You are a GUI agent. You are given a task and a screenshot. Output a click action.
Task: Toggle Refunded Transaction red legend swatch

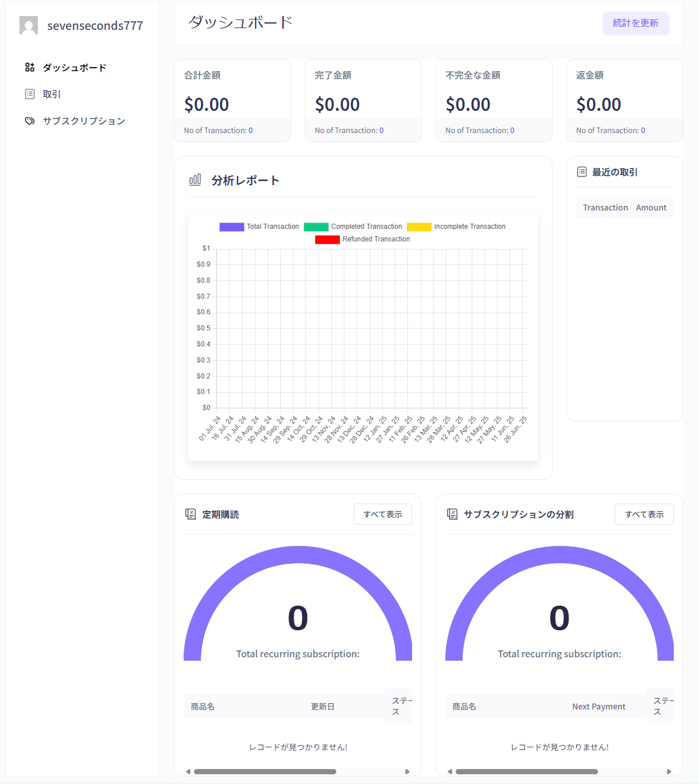click(x=328, y=240)
